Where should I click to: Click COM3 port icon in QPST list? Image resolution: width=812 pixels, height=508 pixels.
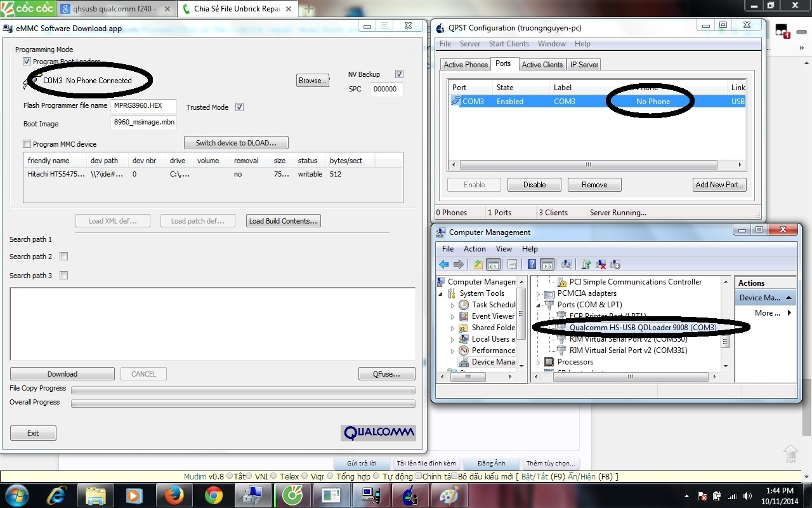[x=456, y=101]
